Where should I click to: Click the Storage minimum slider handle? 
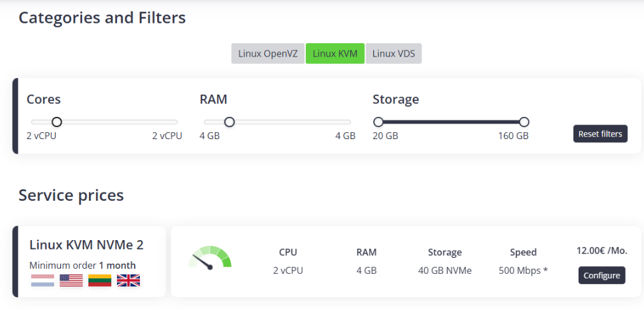click(378, 122)
